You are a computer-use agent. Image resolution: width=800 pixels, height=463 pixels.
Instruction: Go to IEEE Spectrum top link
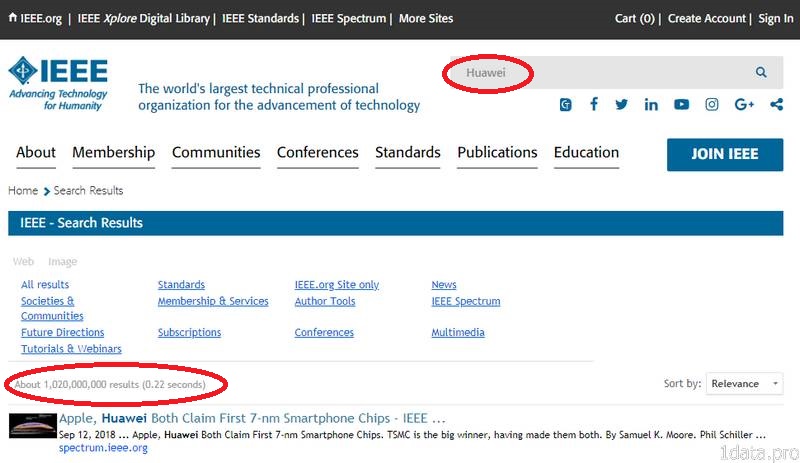pyautogui.click(x=348, y=18)
